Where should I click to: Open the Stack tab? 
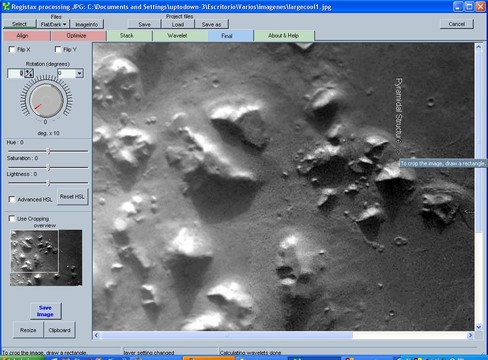pyautogui.click(x=127, y=36)
